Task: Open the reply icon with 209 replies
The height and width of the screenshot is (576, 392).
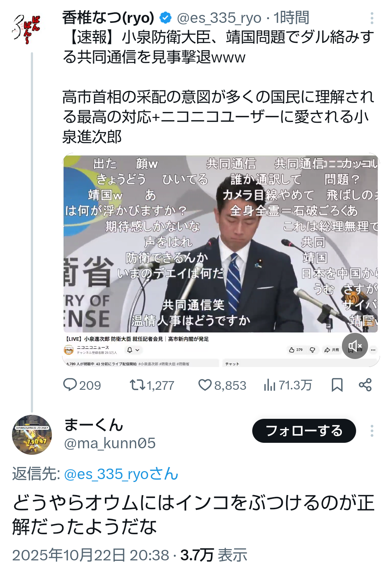Action: pos(70,385)
